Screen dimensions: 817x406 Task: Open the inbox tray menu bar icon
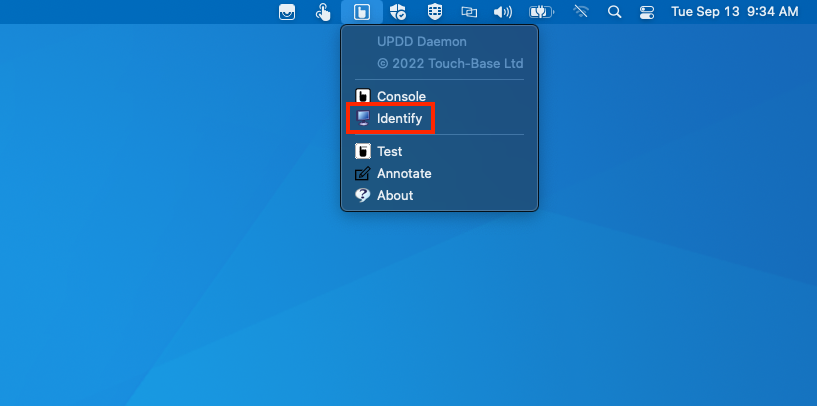coord(287,12)
